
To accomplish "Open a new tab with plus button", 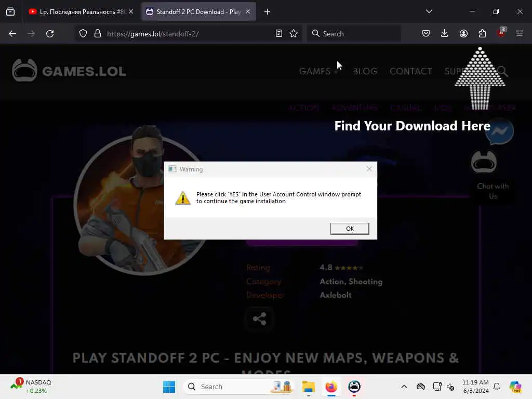I will 268,12.
